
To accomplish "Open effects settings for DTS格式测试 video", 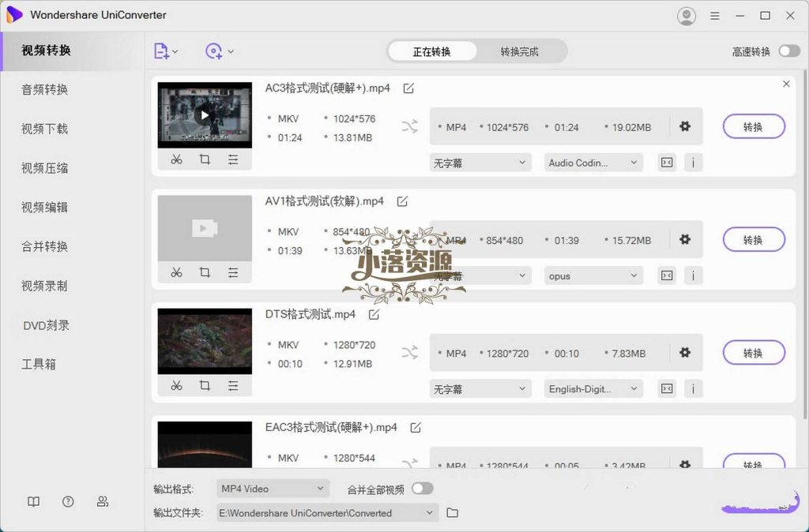I will coord(233,386).
